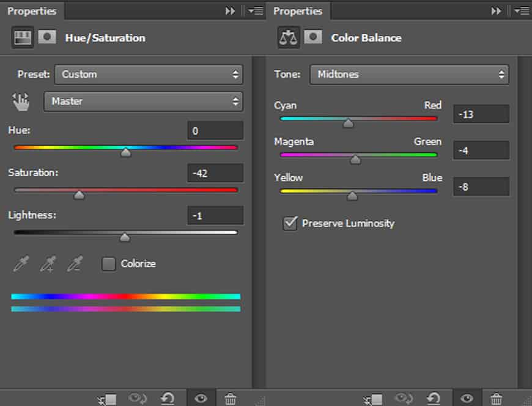Viewport: 532px width, 406px height.
Task: Select the first eyedropper tool
Action: tap(20, 264)
